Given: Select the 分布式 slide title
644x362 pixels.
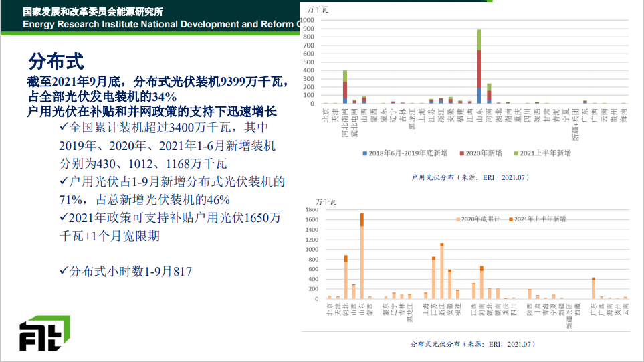Looking at the screenshot, I should coord(56,62).
